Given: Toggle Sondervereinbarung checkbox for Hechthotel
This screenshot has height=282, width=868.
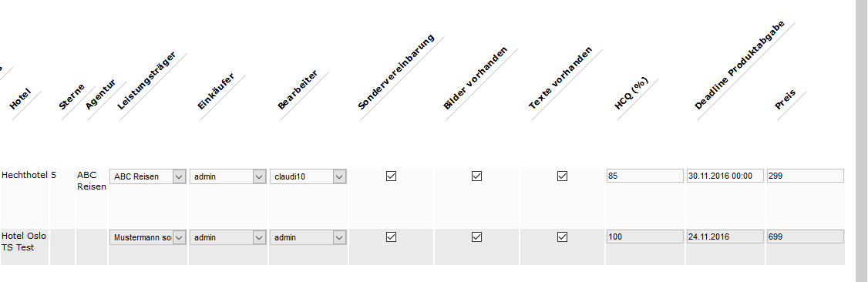Looking at the screenshot, I should (x=391, y=176).
